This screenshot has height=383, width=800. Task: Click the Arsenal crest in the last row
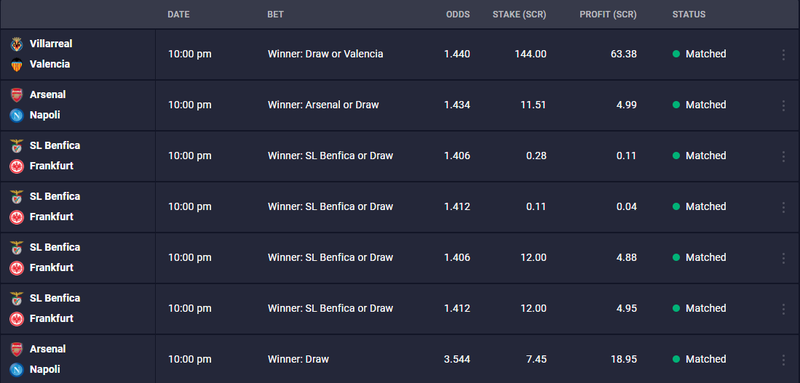point(17,349)
